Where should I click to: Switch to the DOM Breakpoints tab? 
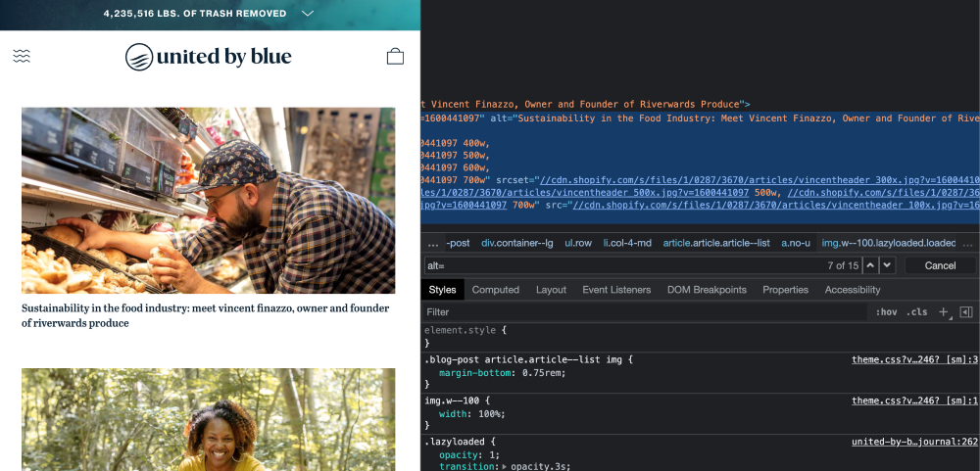pos(707,290)
